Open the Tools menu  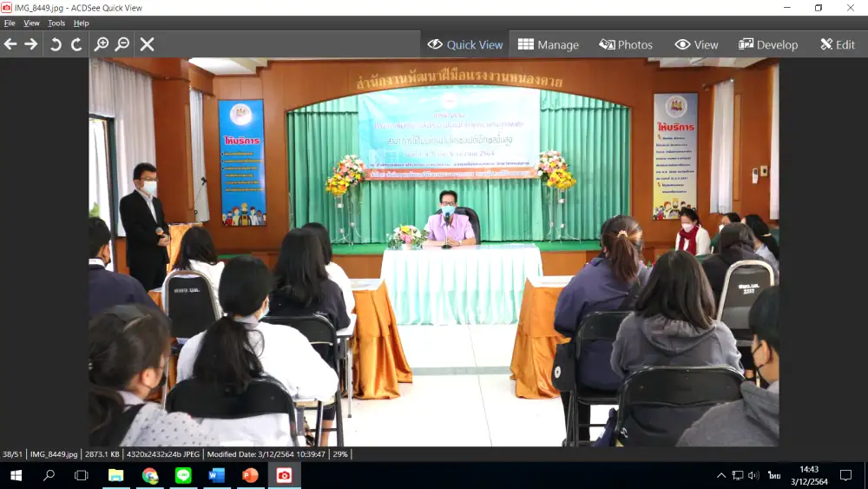(x=56, y=23)
